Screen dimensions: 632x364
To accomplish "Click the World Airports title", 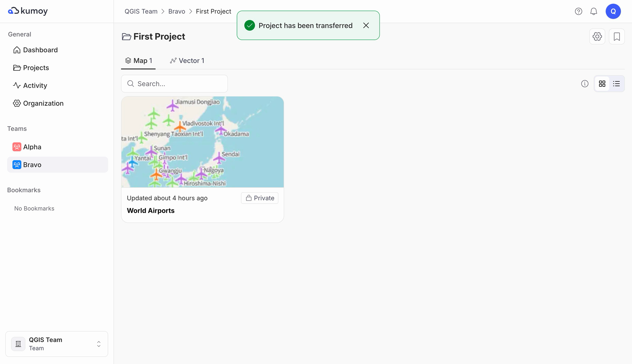I will coord(151,211).
